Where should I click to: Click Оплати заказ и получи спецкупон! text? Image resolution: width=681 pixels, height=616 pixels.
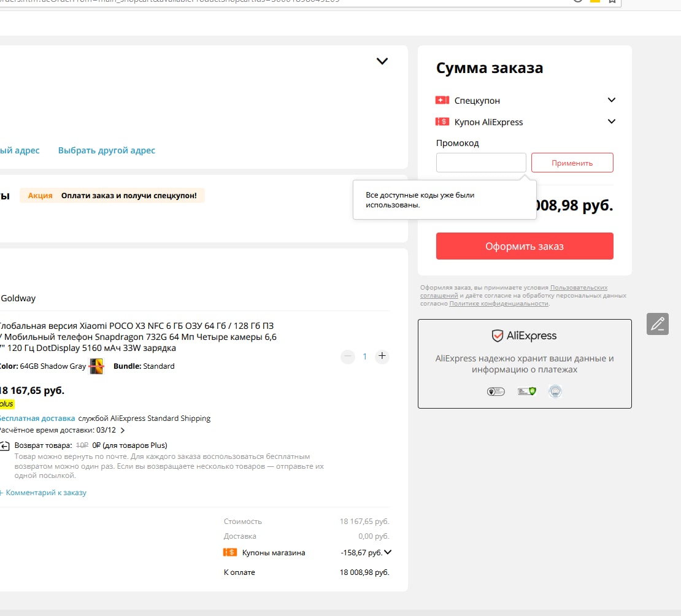[x=129, y=196]
